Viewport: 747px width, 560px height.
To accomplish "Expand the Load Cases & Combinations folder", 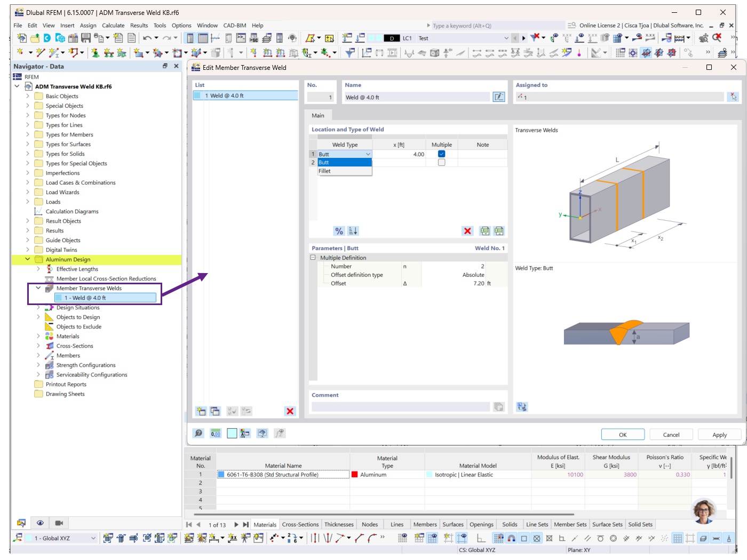I will pos(28,182).
